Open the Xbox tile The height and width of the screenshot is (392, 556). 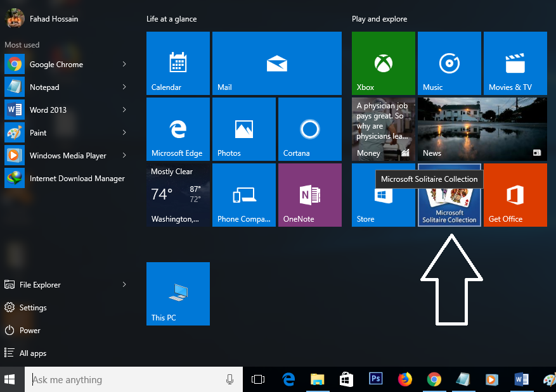[383, 63]
